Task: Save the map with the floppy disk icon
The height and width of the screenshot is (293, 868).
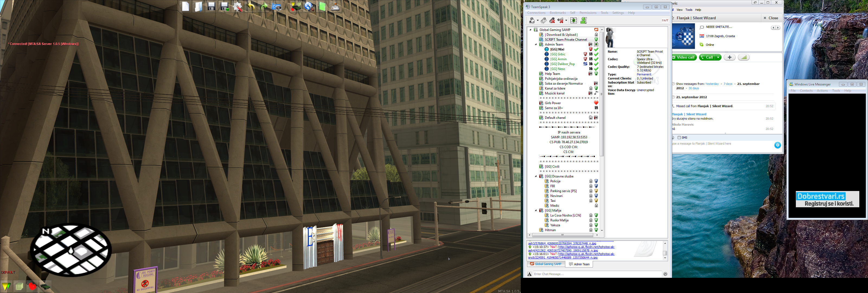Action: click(x=211, y=7)
